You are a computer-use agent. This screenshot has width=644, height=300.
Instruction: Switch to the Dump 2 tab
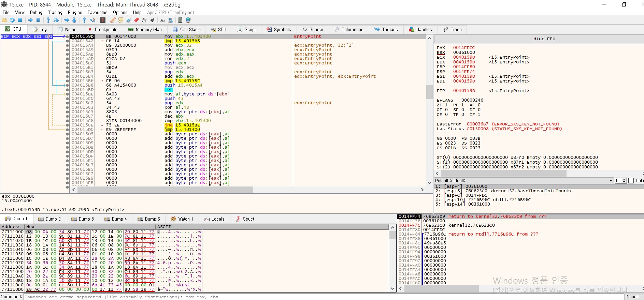(x=49, y=219)
